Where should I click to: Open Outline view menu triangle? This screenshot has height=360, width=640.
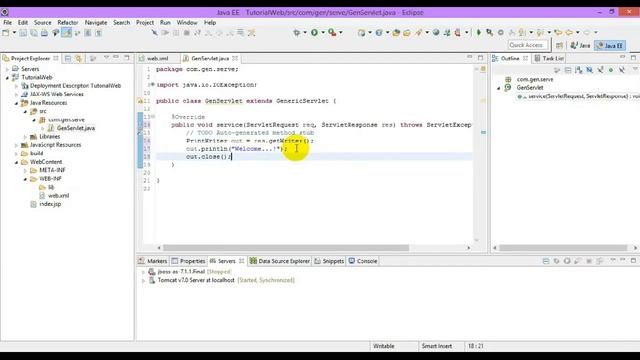[635, 70]
